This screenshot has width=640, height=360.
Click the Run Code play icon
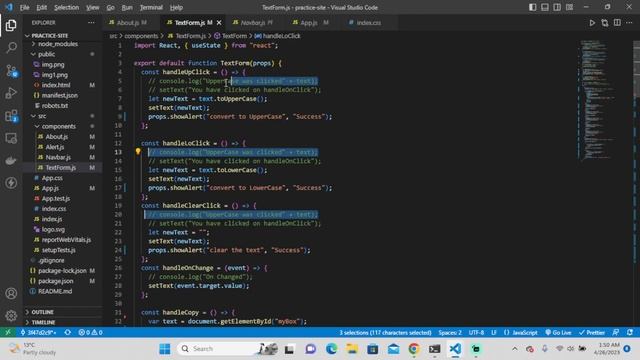coord(592,23)
